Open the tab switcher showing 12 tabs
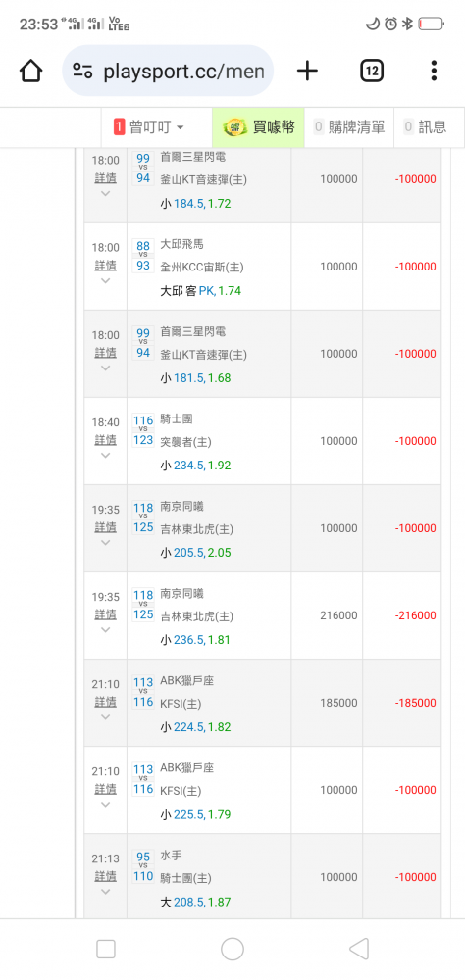 (372, 71)
